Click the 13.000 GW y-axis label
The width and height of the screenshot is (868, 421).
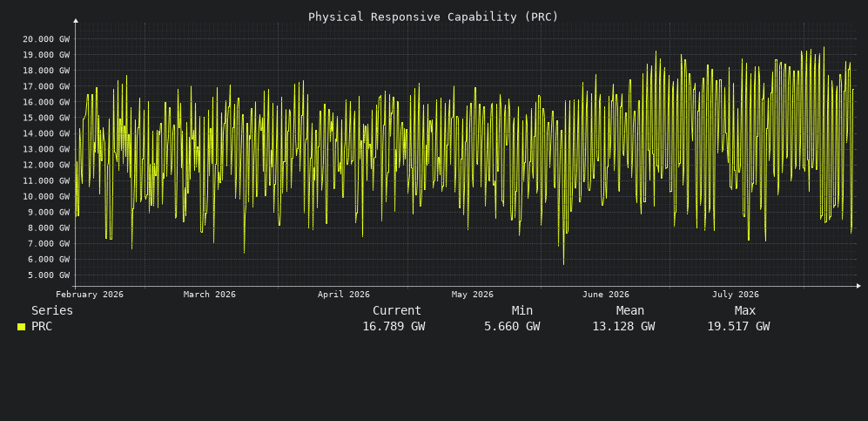click(x=46, y=149)
